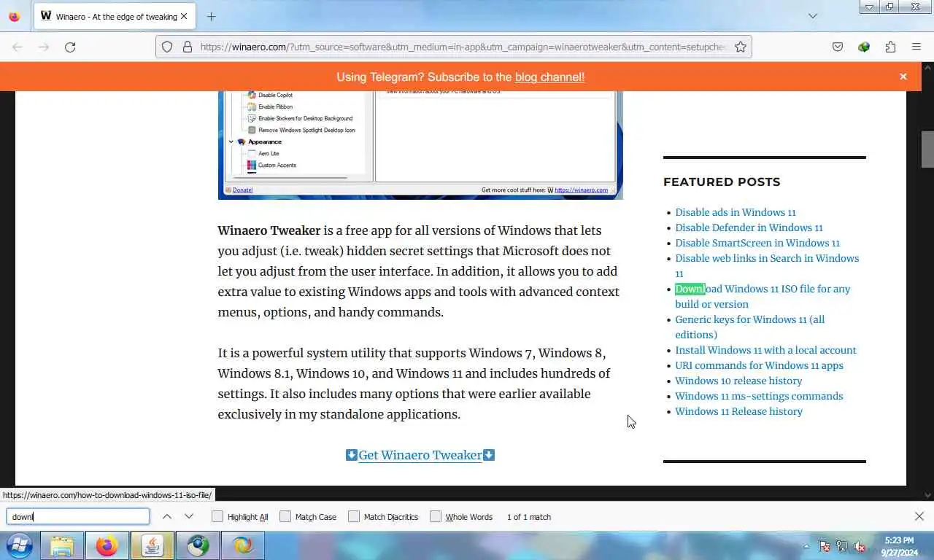This screenshot has width=934, height=560.
Task: Open Windows 10 release history post
Action: 738,381
